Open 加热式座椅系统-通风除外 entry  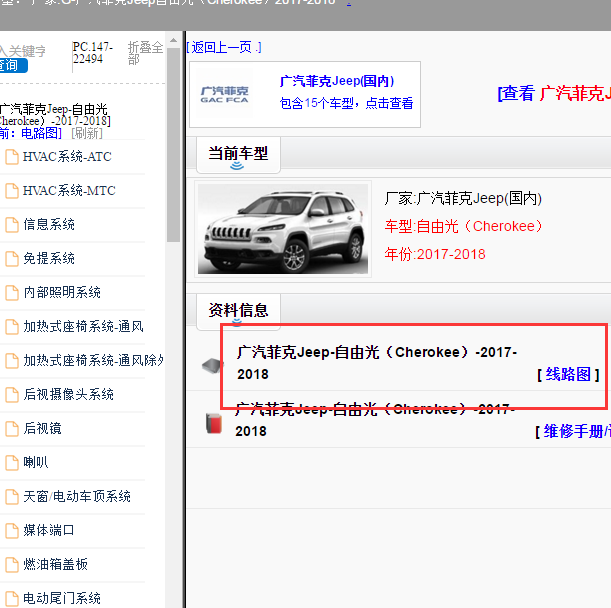tap(93, 360)
